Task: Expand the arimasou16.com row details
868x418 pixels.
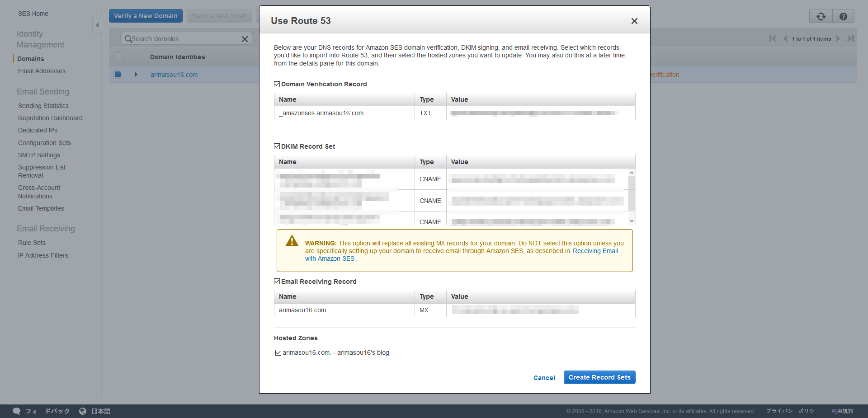Action: pyautogui.click(x=136, y=75)
